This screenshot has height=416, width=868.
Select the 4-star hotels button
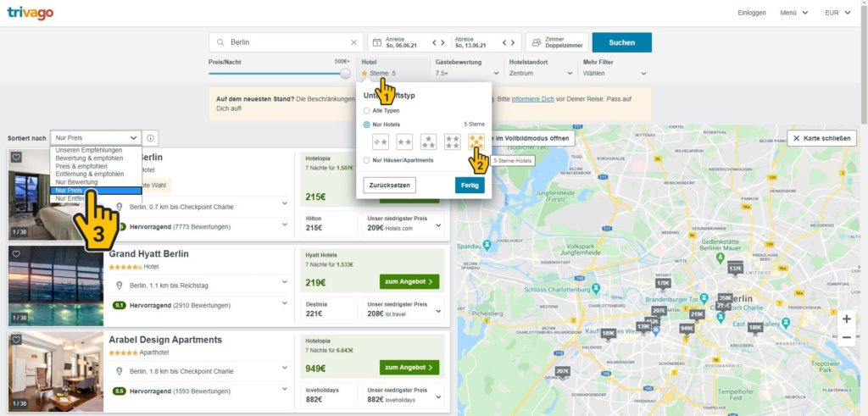point(453,142)
